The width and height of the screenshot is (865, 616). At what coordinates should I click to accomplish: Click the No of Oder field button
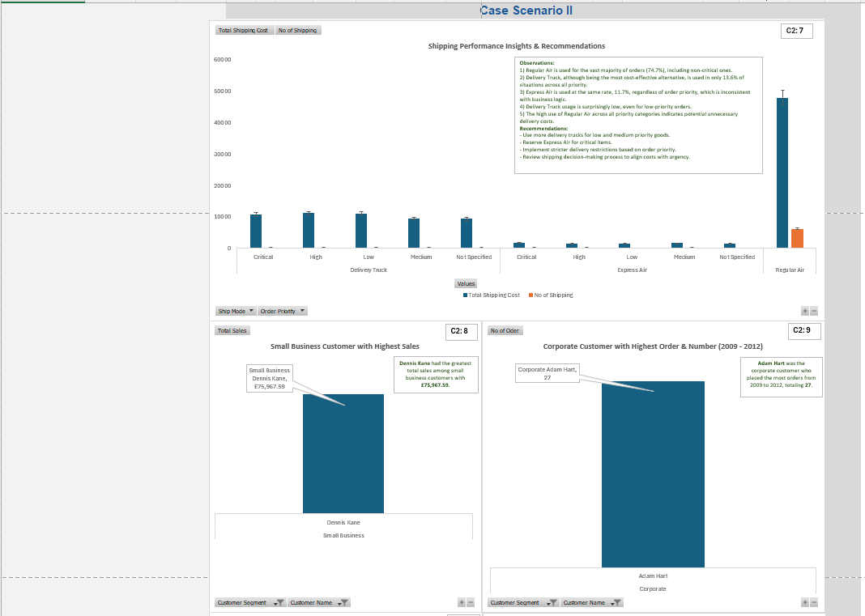505,330
